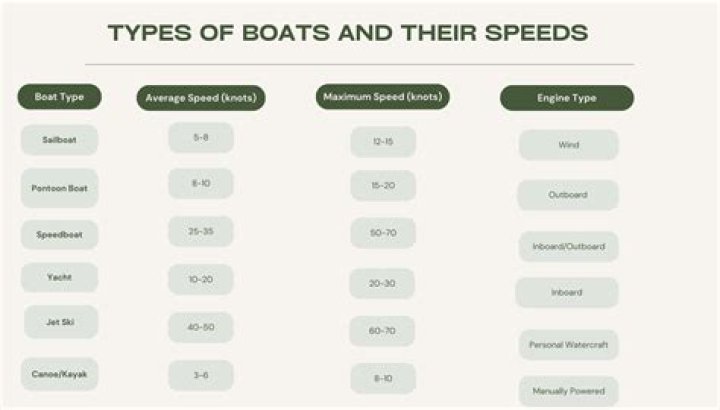Click the Sailboat label
Image resolution: width=720 pixels, height=410 pixels.
click(60, 140)
